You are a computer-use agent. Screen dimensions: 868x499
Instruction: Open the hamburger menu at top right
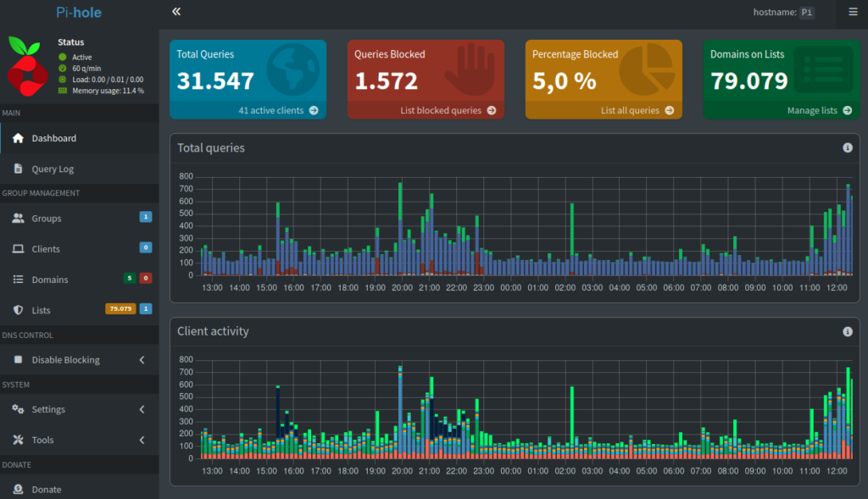tap(853, 14)
